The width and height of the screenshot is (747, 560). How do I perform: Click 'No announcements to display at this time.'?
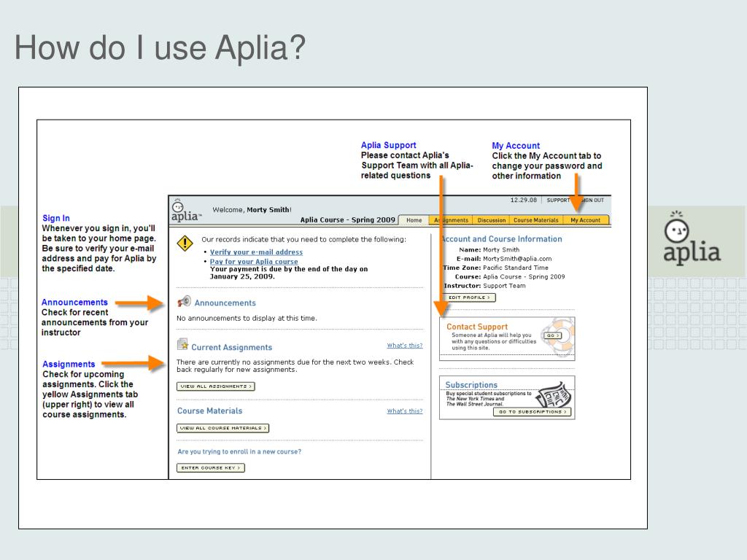247,318
